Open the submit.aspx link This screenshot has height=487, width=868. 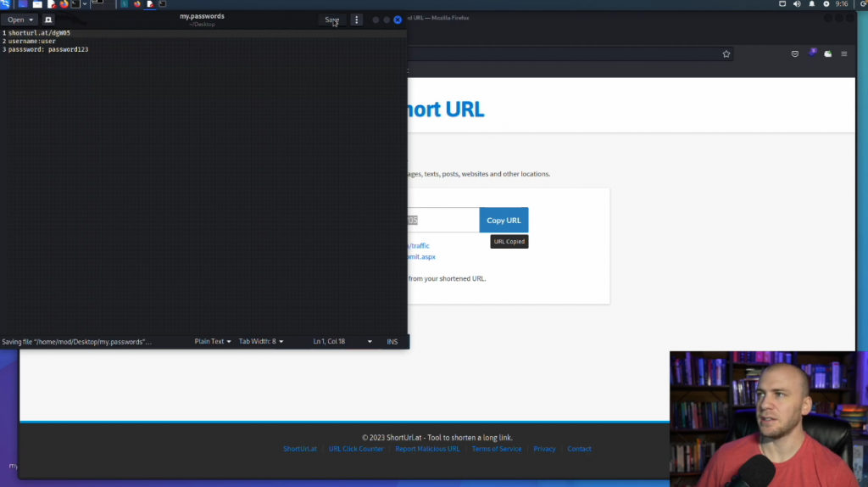(422, 256)
